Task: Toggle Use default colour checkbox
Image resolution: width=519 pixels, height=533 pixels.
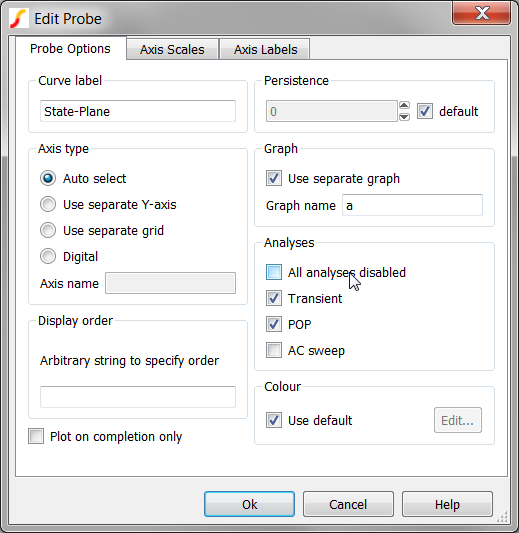Action: point(274,420)
